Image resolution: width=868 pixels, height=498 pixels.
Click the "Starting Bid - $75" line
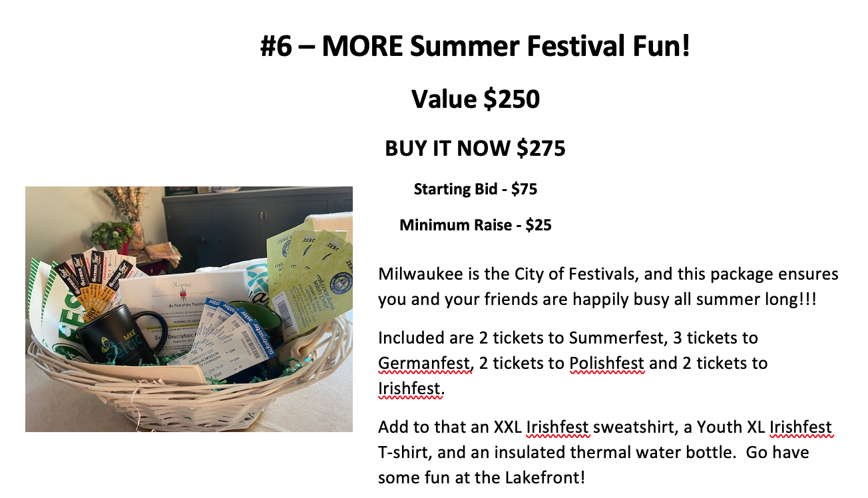475,190
